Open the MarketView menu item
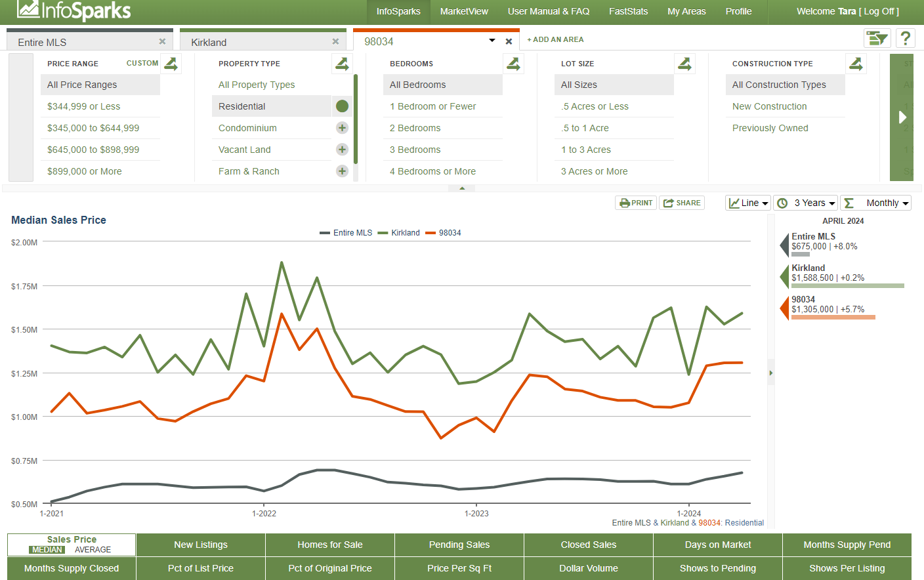924x580 pixels. click(464, 12)
